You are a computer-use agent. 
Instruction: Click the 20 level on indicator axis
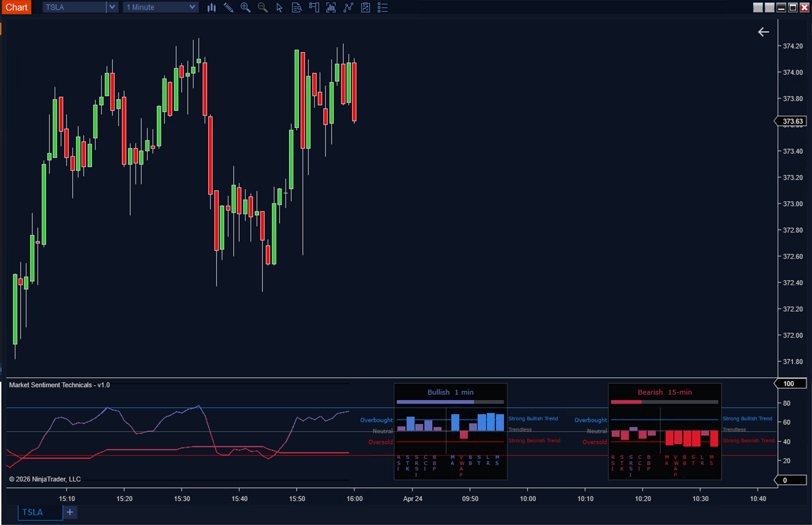787,460
